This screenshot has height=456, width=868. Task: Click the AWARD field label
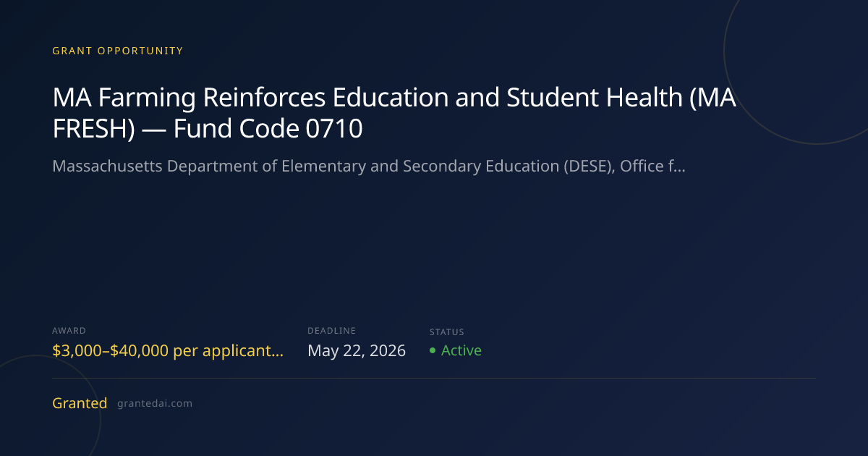pyautogui.click(x=69, y=331)
